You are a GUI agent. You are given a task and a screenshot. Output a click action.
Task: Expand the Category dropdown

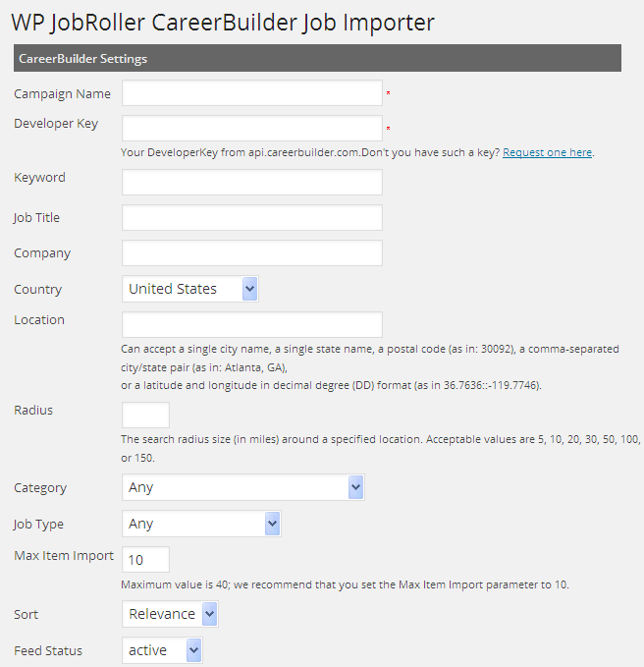pyautogui.click(x=242, y=487)
